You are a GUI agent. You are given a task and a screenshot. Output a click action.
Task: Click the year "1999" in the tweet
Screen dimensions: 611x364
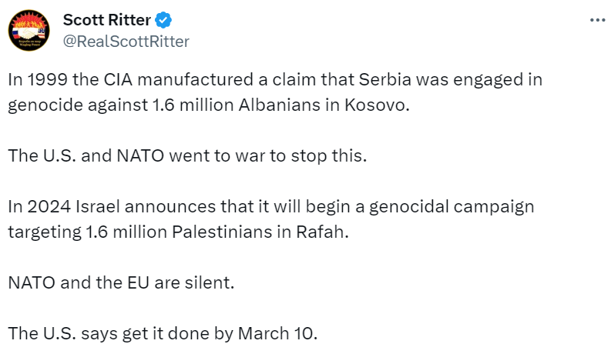(x=46, y=79)
